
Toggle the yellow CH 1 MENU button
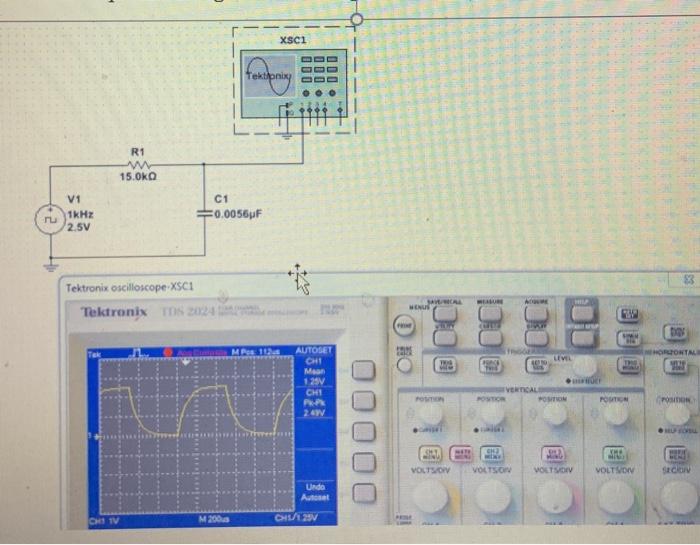(430, 453)
